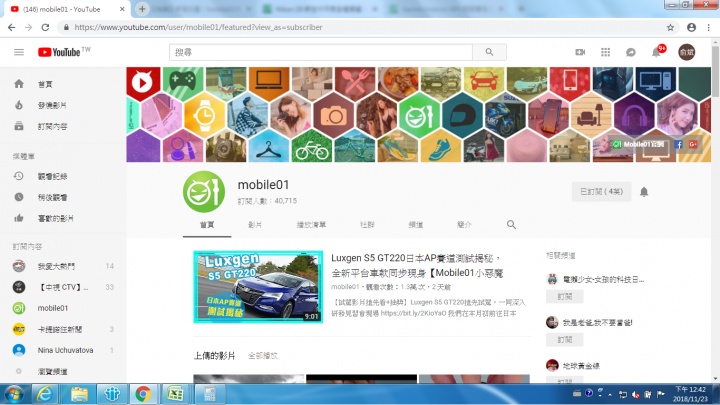
Task: Open the YouTube apps grid icon
Action: click(x=605, y=52)
